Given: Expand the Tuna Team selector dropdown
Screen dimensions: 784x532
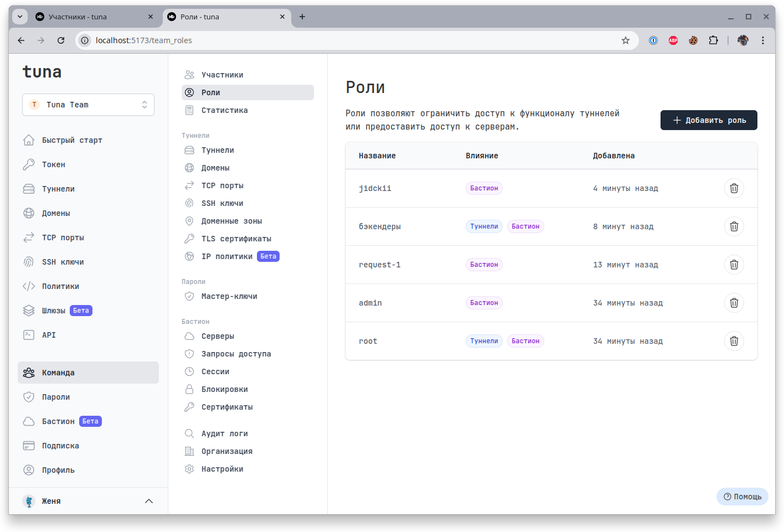Looking at the screenshot, I should point(88,105).
